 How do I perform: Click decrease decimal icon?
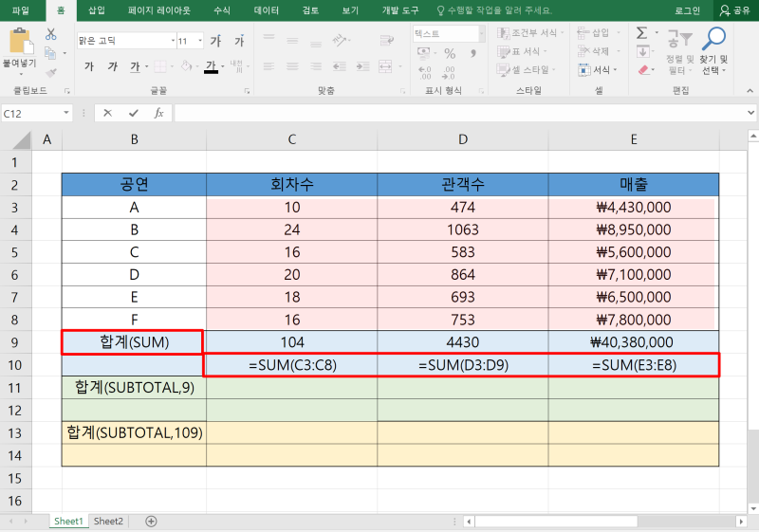[448, 72]
